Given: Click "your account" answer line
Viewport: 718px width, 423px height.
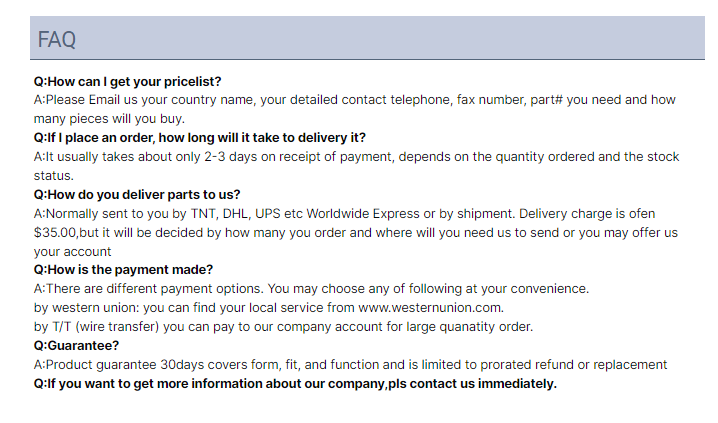Looking at the screenshot, I should [72, 252].
